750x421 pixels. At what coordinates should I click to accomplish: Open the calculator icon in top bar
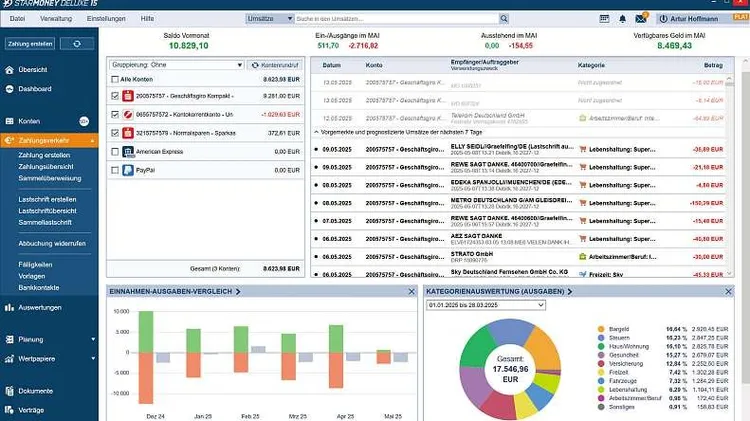click(604, 19)
